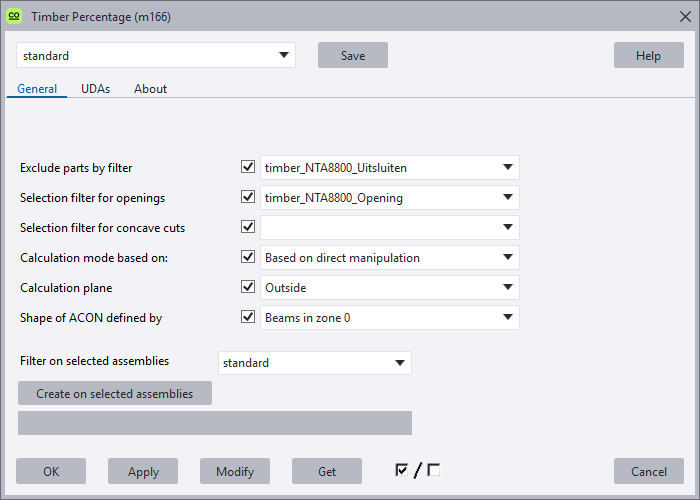The width and height of the screenshot is (700, 500).
Task: Open the timber_NTA8800_Uitsluiten dropdown
Action: [508, 167]
